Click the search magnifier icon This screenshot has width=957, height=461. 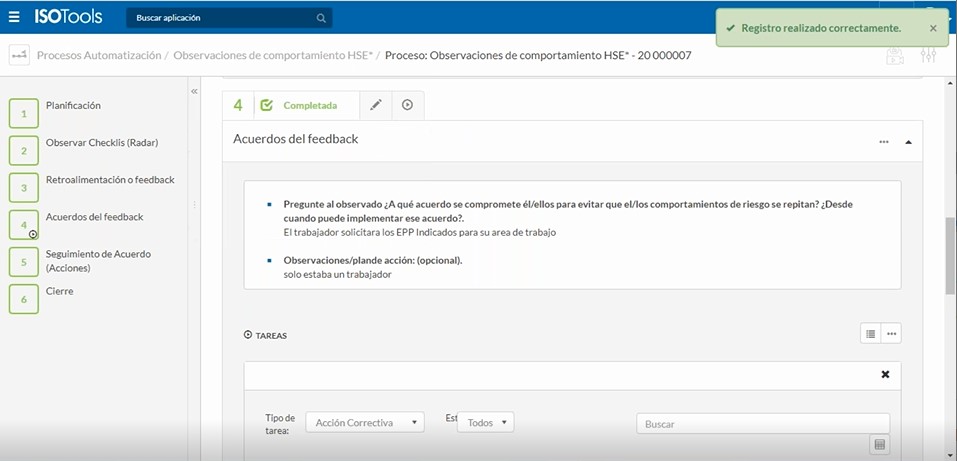[320, 18]
